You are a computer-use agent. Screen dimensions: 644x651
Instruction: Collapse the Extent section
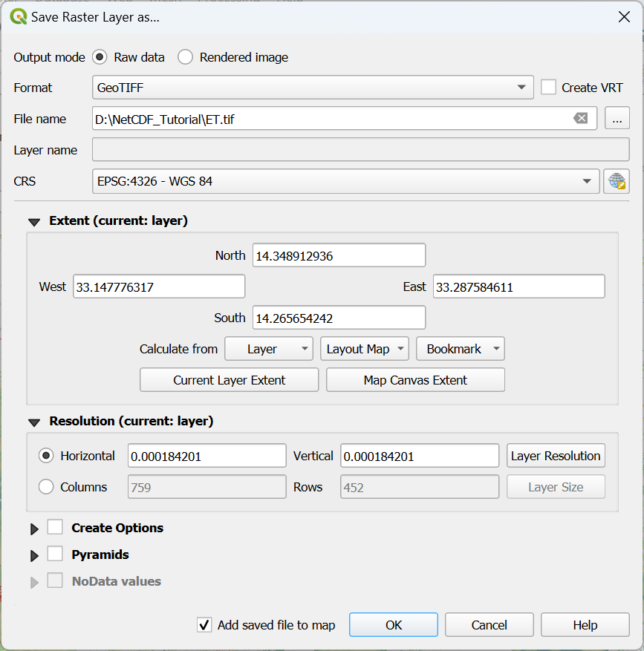(33, 221)
